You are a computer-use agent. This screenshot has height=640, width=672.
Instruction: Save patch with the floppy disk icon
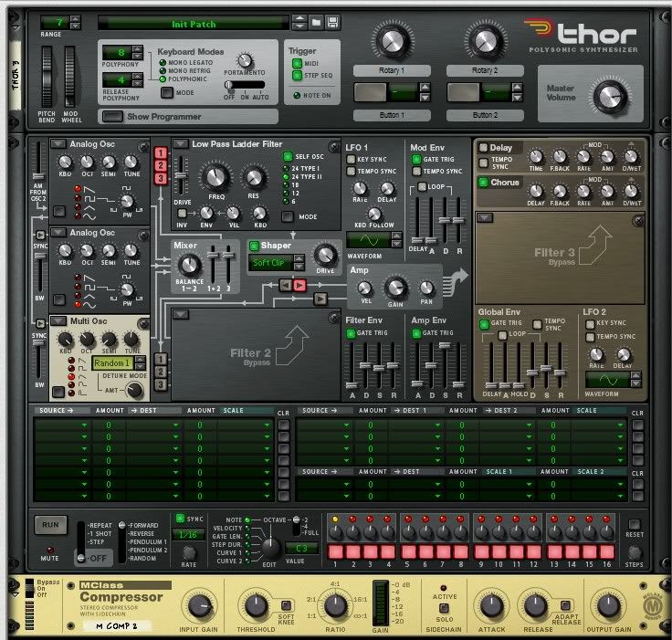(332, 22)
